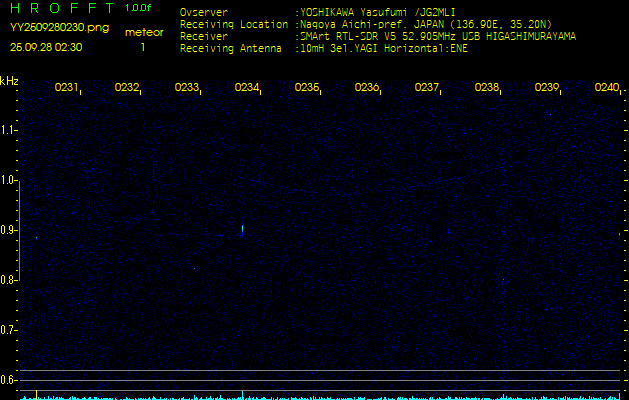Click the 0239 time marker
Image resolution: width=629 pixels, height=400 pixels.
[x=547, y=87]
